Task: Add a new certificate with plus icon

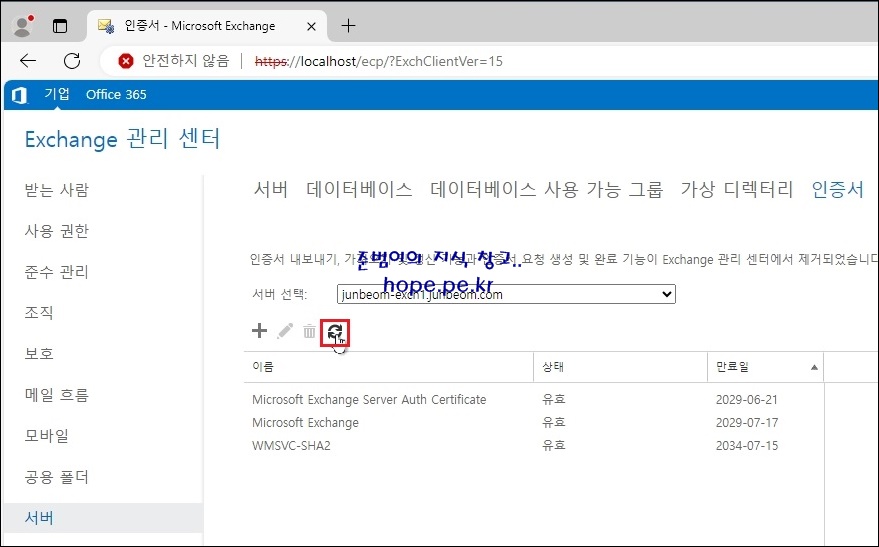Action: pos(260,331)
